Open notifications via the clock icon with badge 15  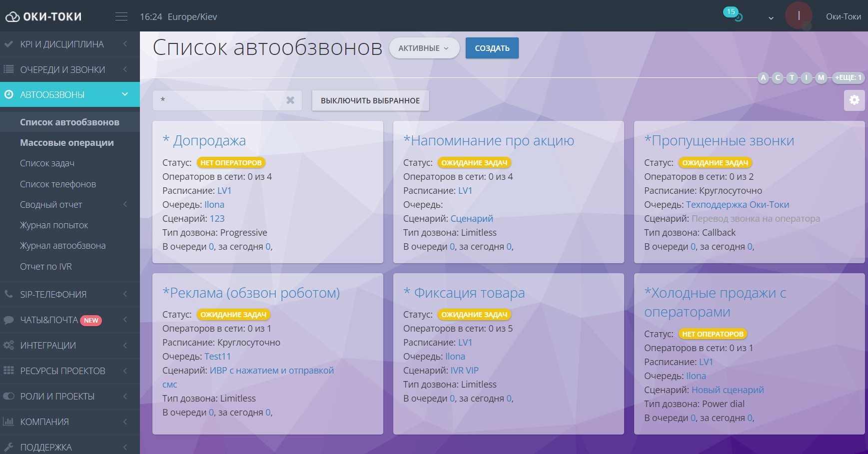tap(736, 15)
